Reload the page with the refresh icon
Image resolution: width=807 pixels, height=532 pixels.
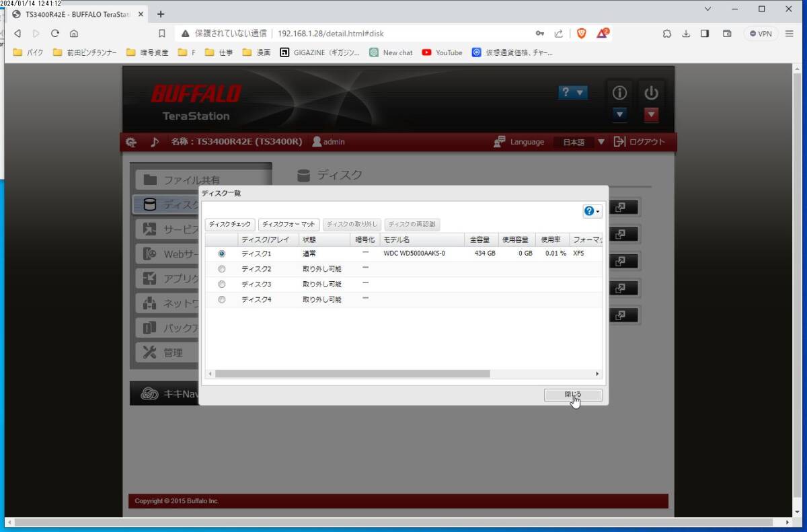click(x=55, y=34)
